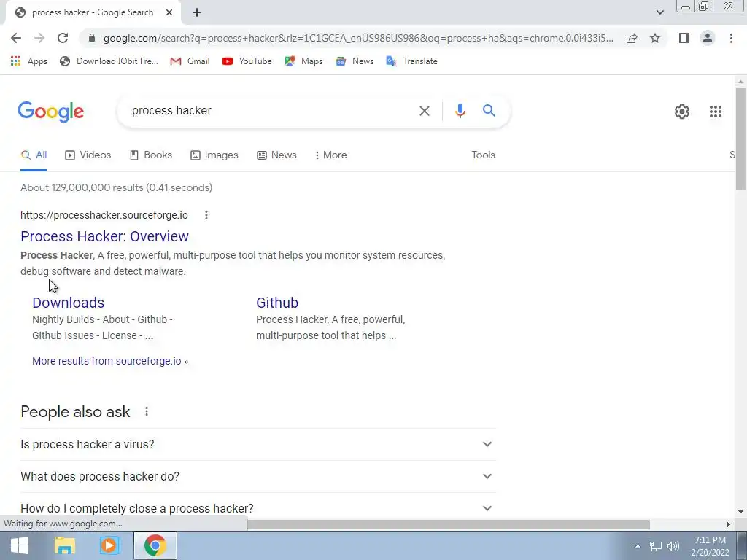Open Maps bookmark
The height and width of the screenshot is (560, 747).
tap(303, 61)
